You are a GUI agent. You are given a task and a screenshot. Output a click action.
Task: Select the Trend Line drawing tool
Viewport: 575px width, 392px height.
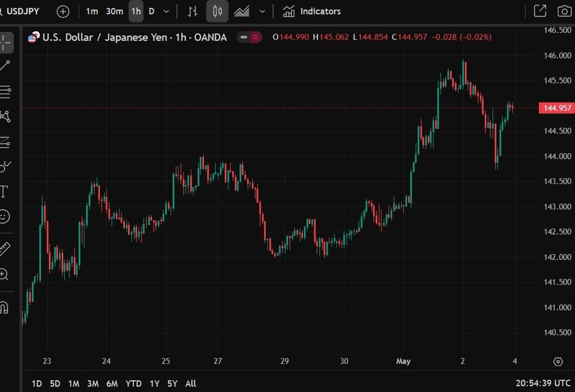7,65
